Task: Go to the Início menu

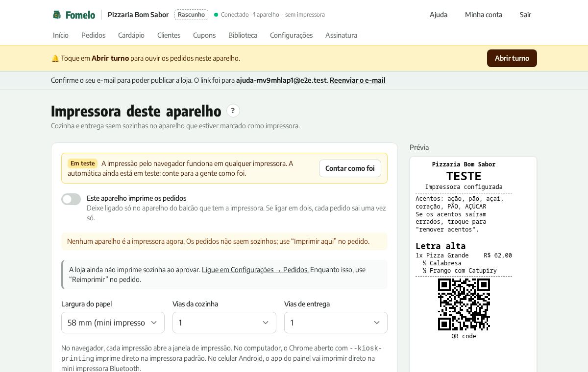Action: click(61, 35)
